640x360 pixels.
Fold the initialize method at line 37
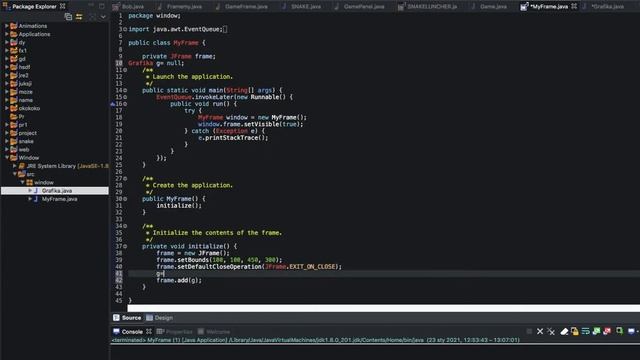[125, 247]
